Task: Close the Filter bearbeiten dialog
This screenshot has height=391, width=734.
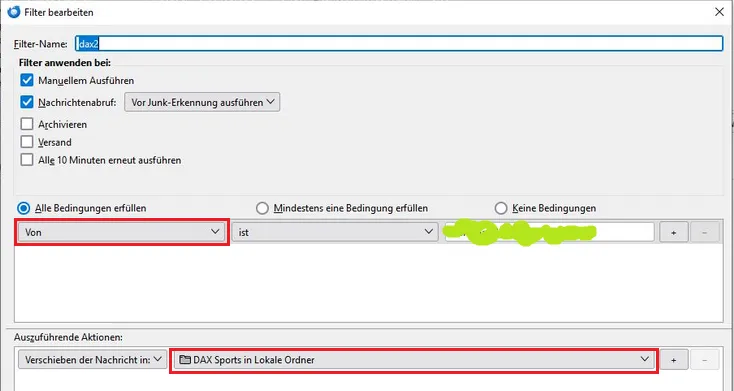Action: pyautogui.click(x=719, y=12)
